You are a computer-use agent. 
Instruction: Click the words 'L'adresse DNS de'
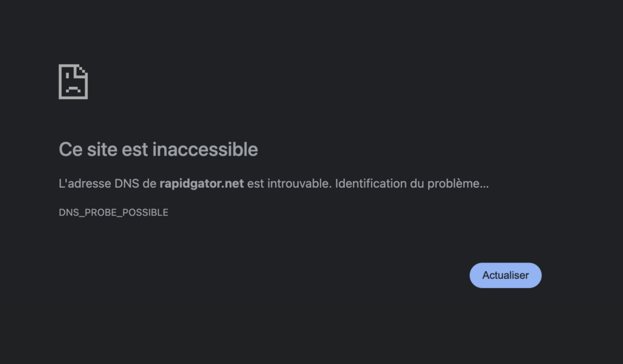(x=107, y=184)
